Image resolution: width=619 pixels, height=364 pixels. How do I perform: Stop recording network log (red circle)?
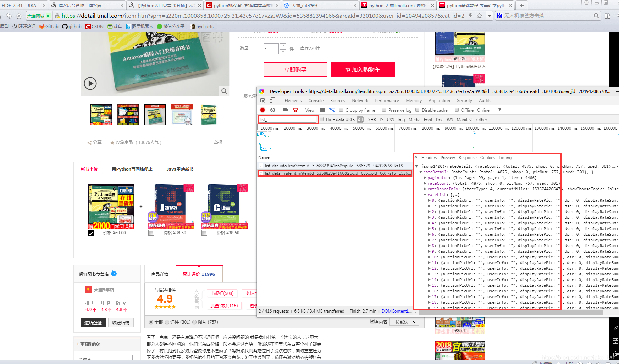point(262,110)
